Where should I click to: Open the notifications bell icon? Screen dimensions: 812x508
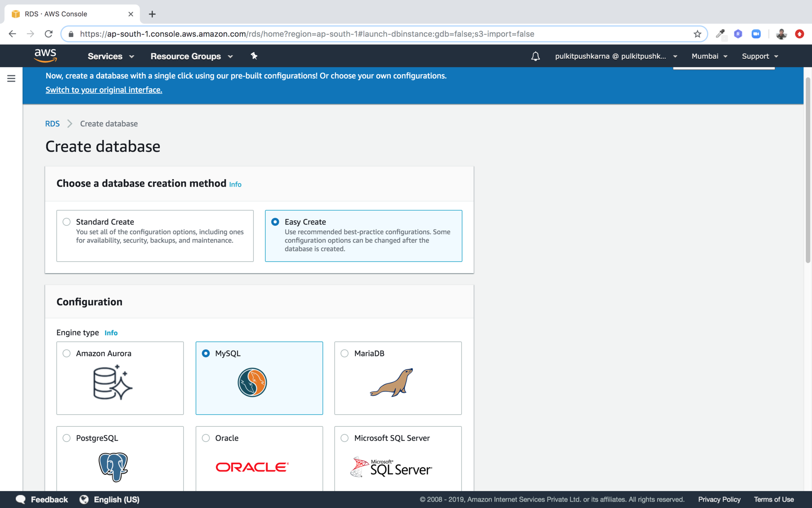[535, 56]
